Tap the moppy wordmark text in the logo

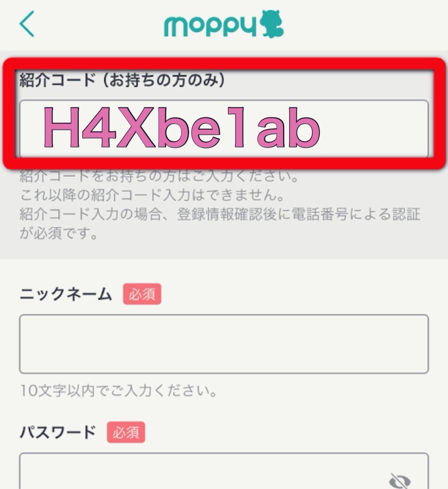(210, 27)
